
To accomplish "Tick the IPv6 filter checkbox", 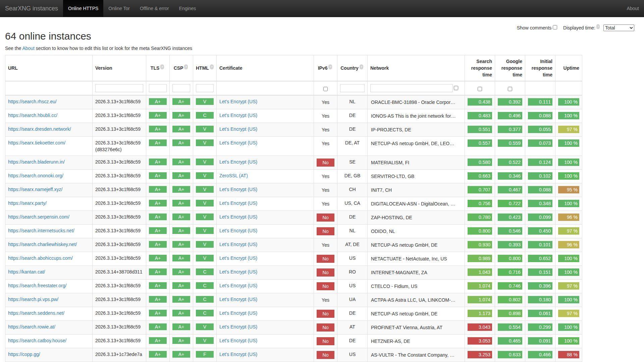I will tap(325, 89).
